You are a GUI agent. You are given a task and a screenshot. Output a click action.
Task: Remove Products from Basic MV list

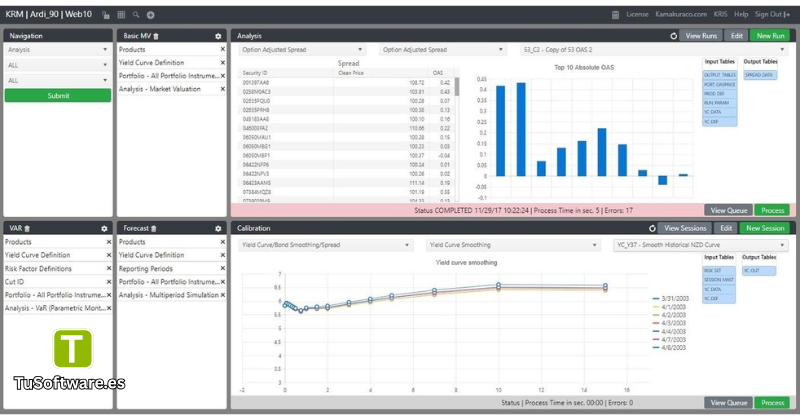(x=222, y=50)
